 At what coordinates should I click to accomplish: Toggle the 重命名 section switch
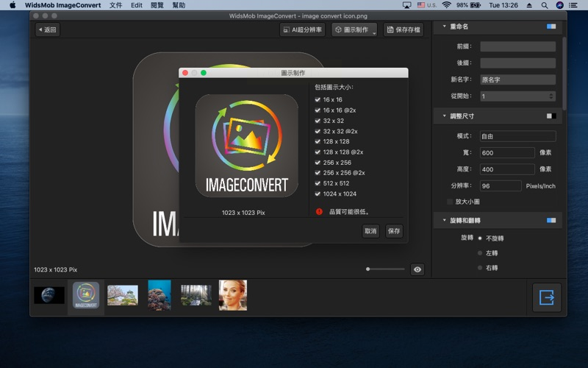[x=551, y=26]
